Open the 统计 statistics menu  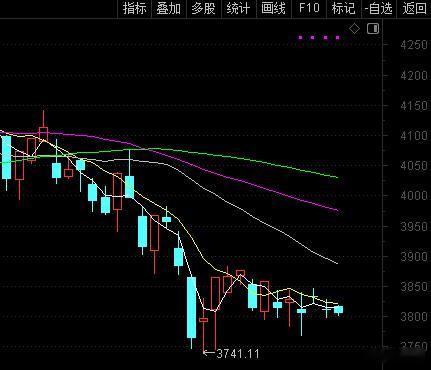pos(238,8)
